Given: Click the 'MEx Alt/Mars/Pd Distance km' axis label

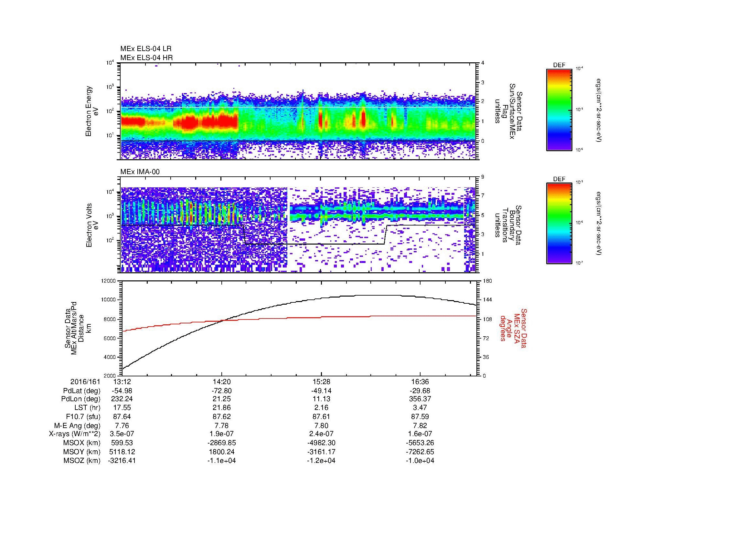Looking at the screenshot, I should click(78, 328).
